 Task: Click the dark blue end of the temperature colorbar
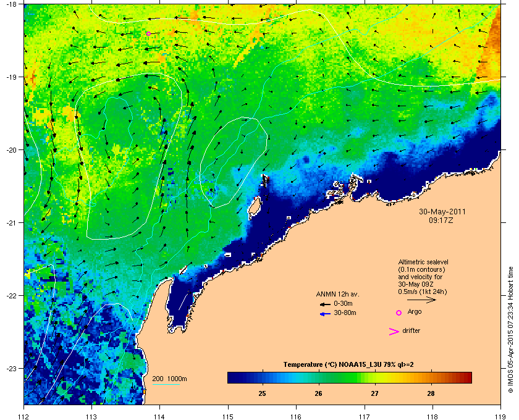232,377
